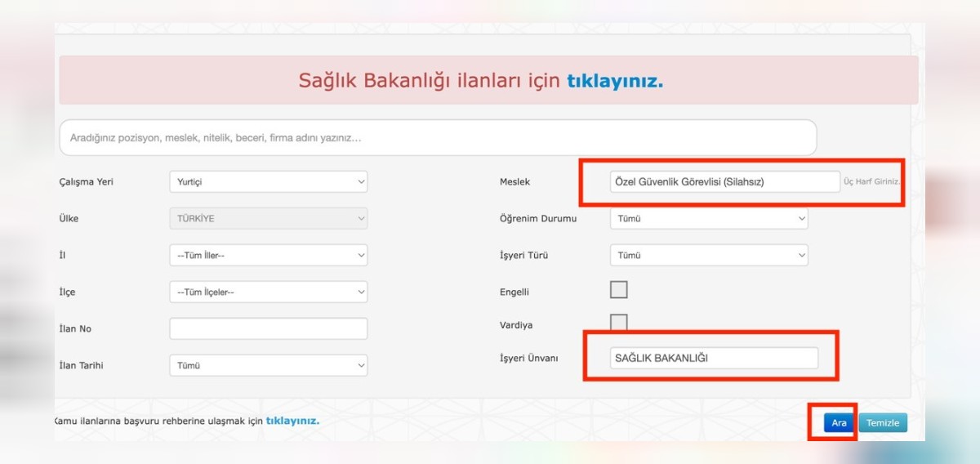Click the 'İlan Tarihi' label
Screen dimensions: 980x464
click(x=81, y=366)
